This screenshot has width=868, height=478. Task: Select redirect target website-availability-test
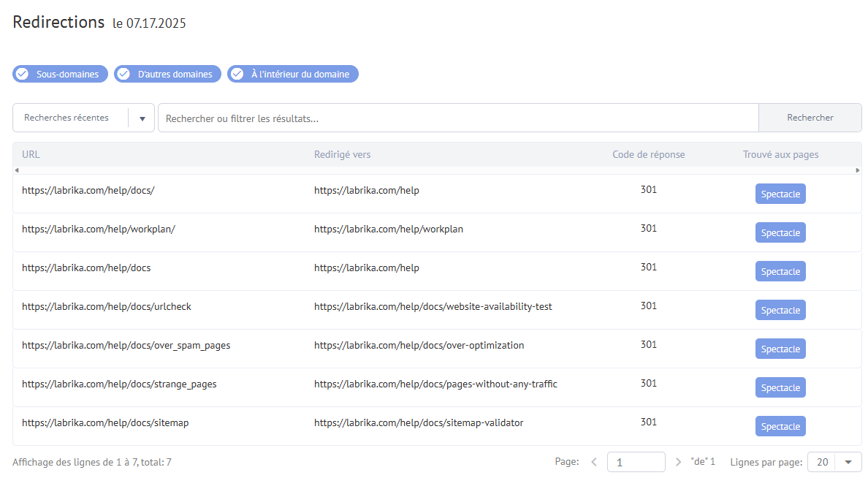point(433,307)
